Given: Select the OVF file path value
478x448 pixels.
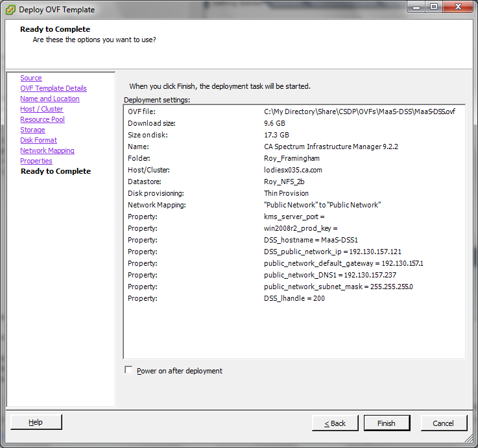Looking at the screenshot, I should (x=359, y=112).
